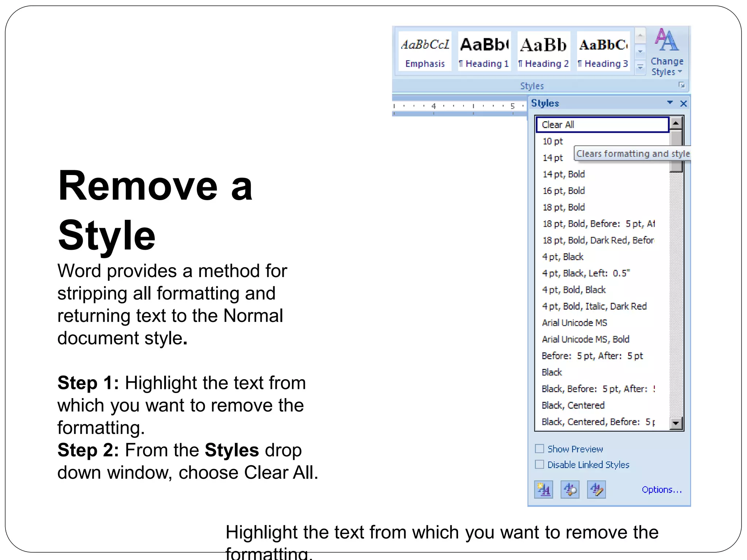Screen dimensions: 747x560
Task: Select the '14 pt, Bold' style entry
Action: point(603,174)
